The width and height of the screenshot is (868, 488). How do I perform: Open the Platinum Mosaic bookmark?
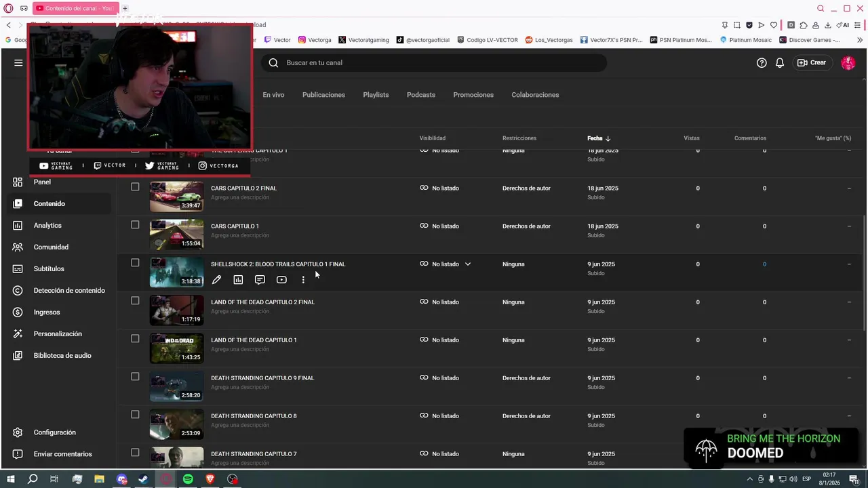[746, 40]
